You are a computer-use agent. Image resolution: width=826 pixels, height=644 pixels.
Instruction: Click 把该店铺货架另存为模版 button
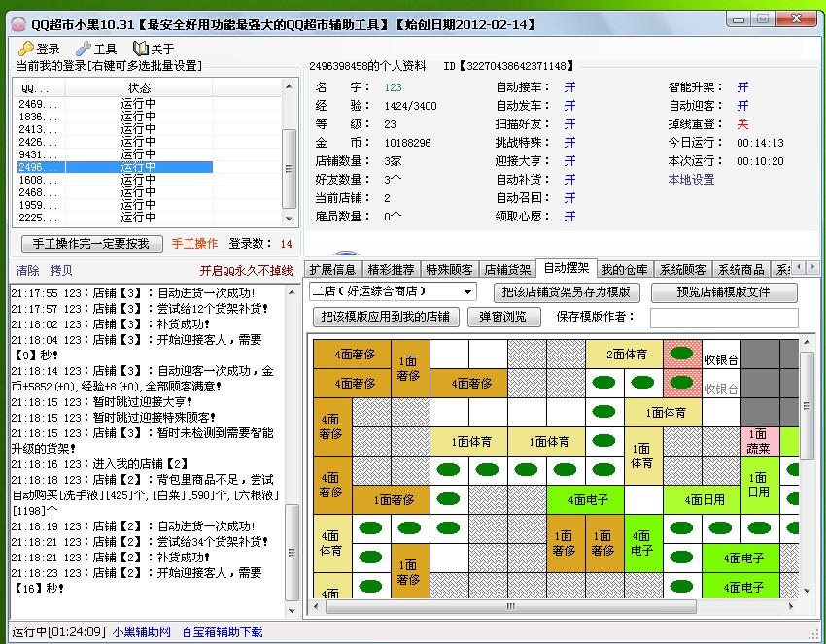pyautogui.click(x=567, y=292)
